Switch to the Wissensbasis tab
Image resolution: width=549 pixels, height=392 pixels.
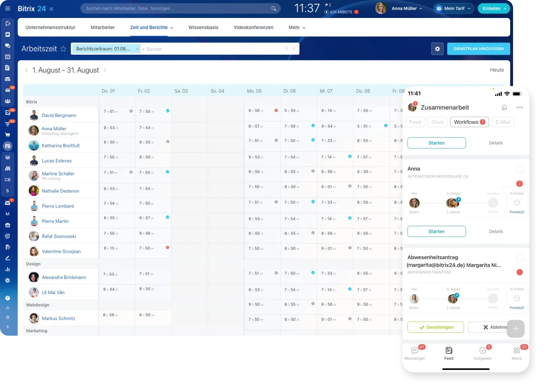pos(203,28)
